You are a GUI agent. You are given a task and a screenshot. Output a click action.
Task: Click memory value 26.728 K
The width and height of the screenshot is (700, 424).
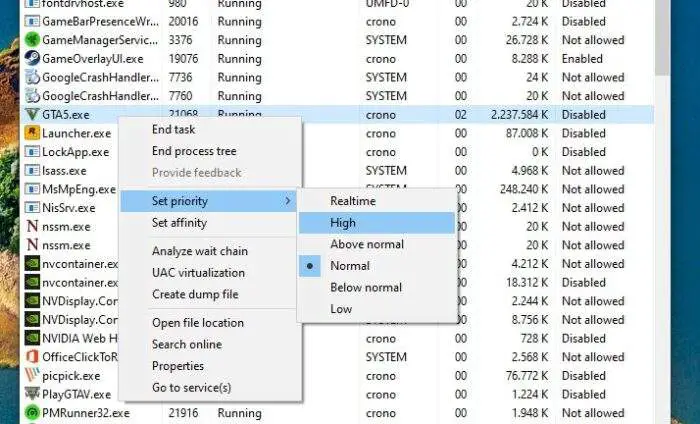point(527,40)
